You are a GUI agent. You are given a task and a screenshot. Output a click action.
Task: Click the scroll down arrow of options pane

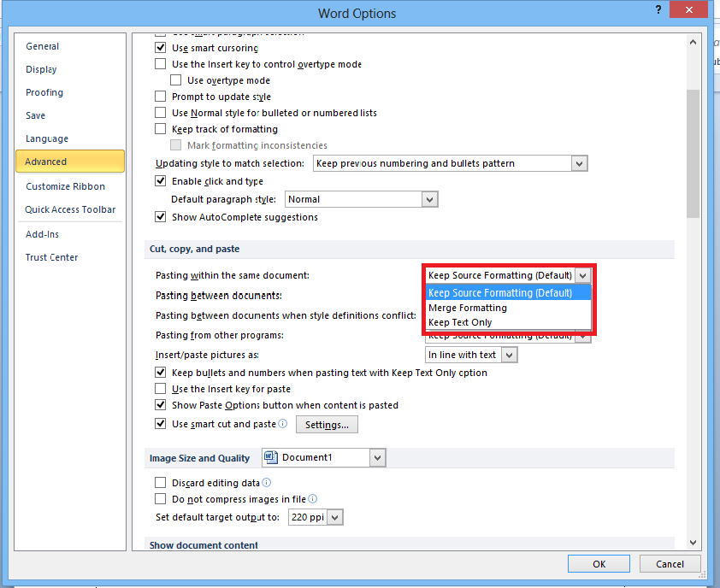pos(693,543)
